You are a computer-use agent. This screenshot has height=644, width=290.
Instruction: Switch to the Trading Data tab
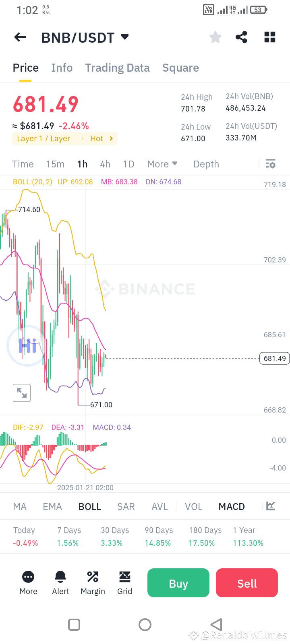click(117, 68)
